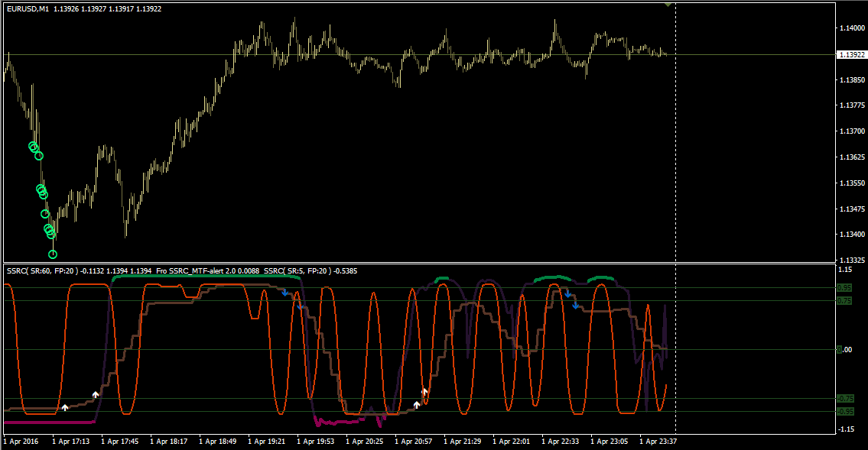The height and width of the screenshot is (450, 868).
Task: Click the 1.13775 price axis label
Action: [x=852, y=105]
